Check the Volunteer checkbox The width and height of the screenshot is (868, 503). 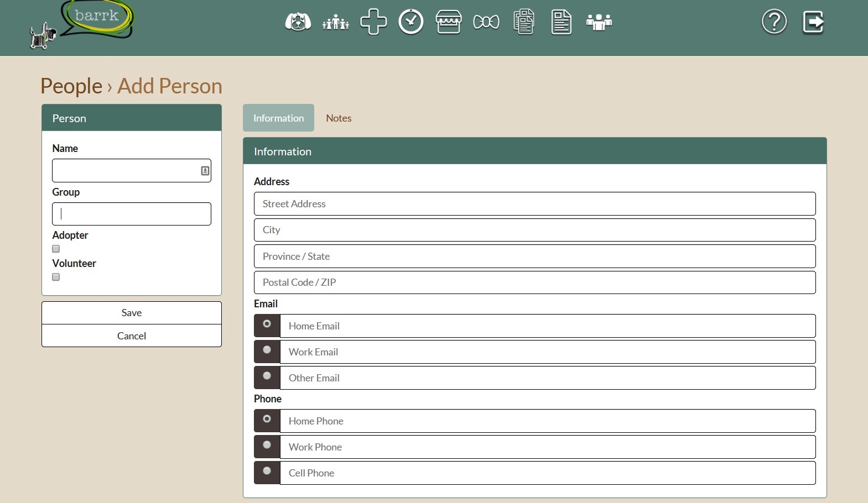point(56,277)
